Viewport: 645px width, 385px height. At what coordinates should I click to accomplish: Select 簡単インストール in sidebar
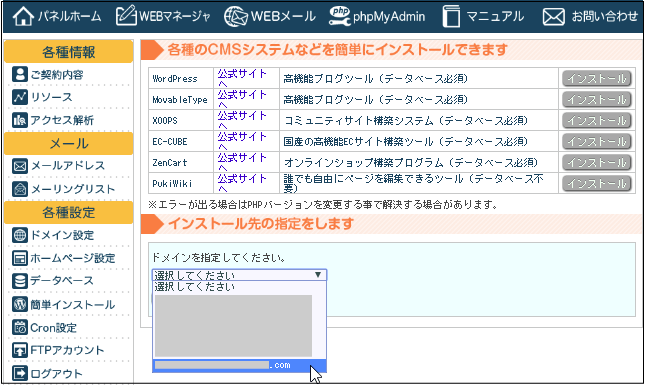73,304
